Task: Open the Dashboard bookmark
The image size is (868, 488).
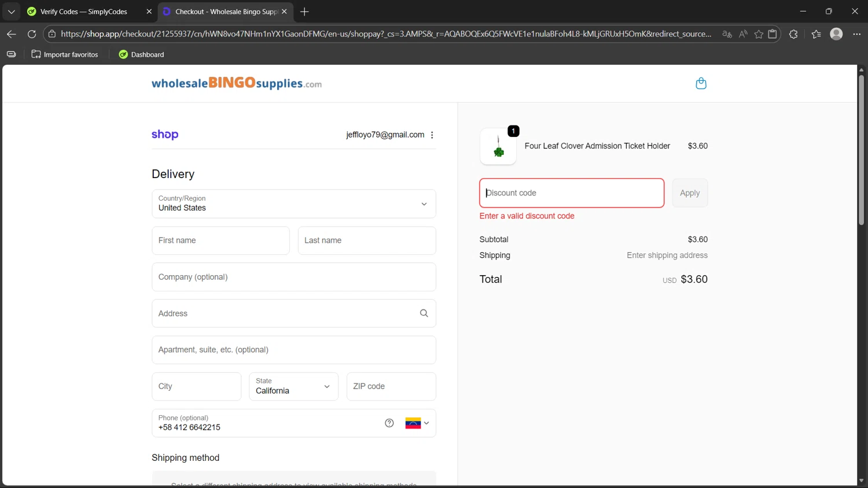Action: pos(141,54)
